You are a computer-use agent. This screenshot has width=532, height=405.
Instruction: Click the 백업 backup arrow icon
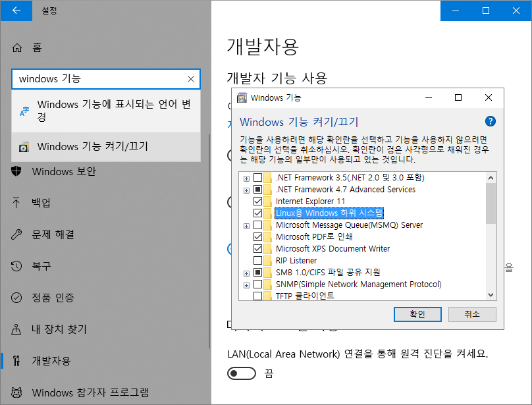pos(16,203)
